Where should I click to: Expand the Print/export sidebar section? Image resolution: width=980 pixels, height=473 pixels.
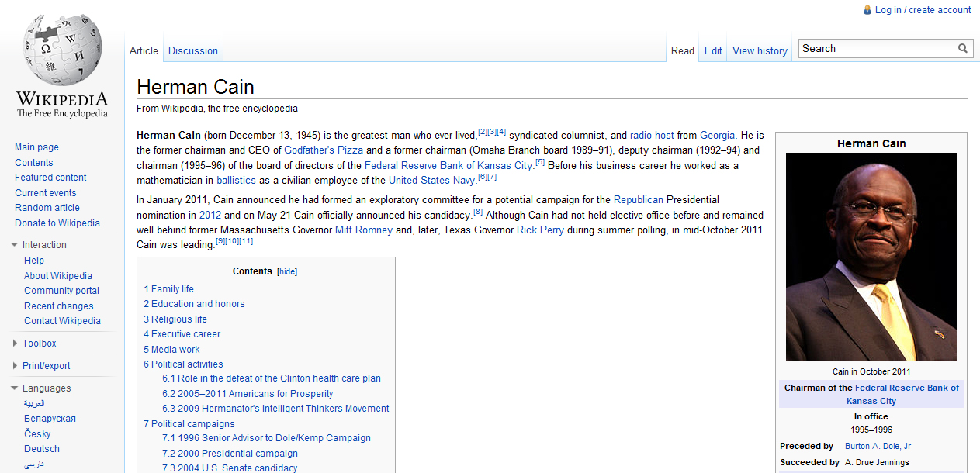pos(15,366)
